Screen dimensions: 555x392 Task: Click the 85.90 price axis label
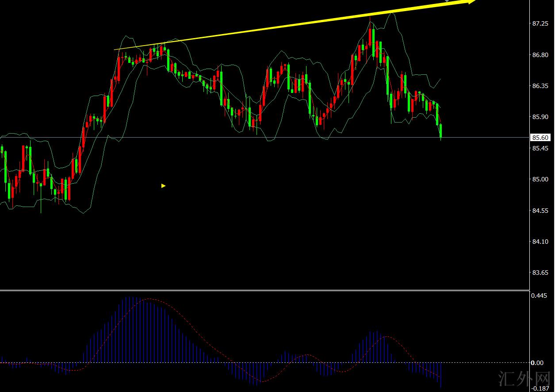coord(540,117)
